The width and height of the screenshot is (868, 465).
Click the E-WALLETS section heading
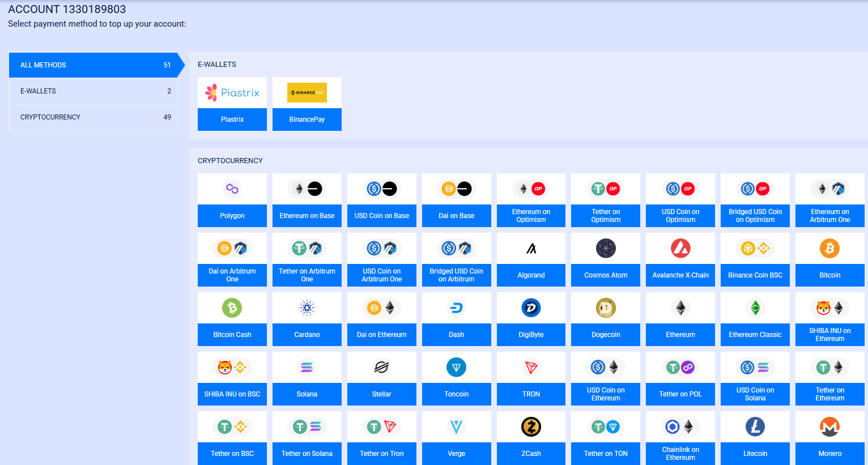click(217, 65)
